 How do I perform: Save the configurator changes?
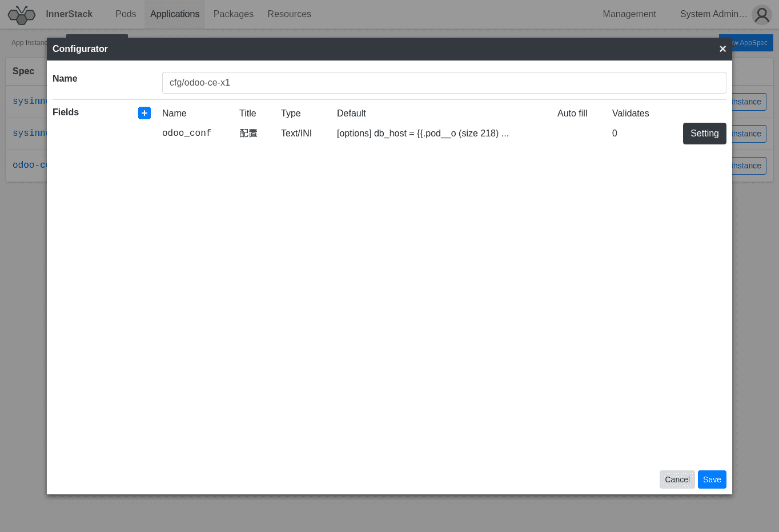(712, 479)
